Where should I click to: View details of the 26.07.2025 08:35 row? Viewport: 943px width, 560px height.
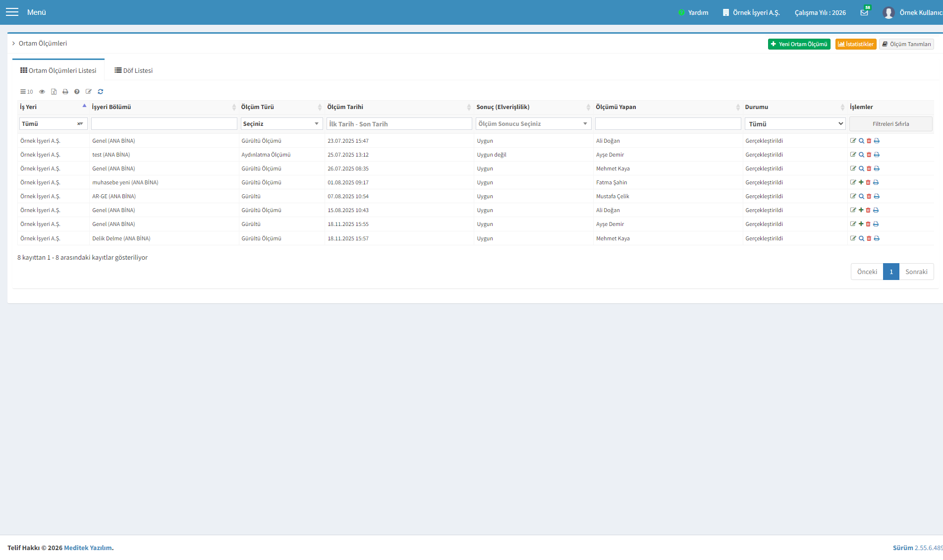(861, 168)
